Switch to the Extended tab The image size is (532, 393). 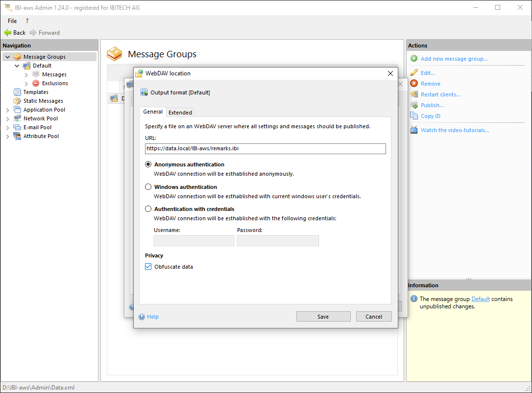(180, 113)
